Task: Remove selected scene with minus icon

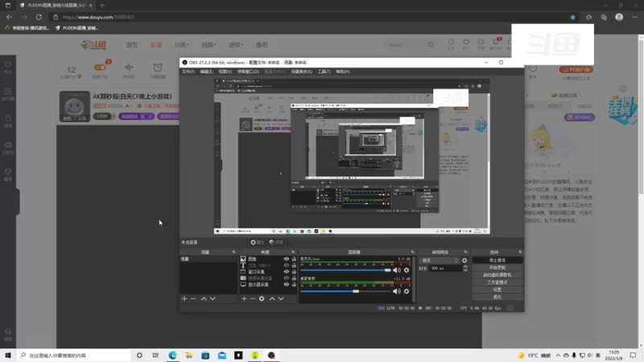Action: (193, 298)
